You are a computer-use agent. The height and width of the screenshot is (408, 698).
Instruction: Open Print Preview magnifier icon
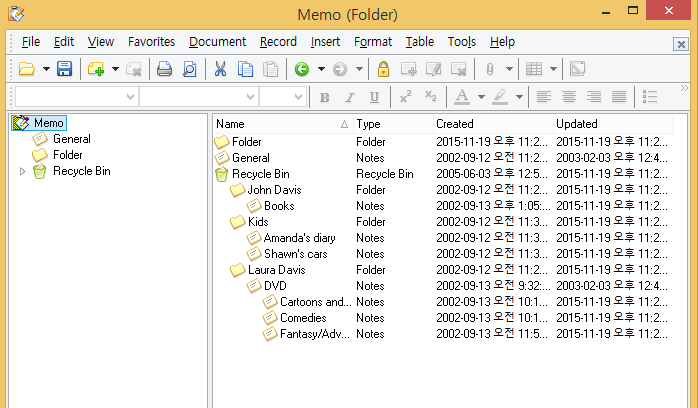click(190, 69)
